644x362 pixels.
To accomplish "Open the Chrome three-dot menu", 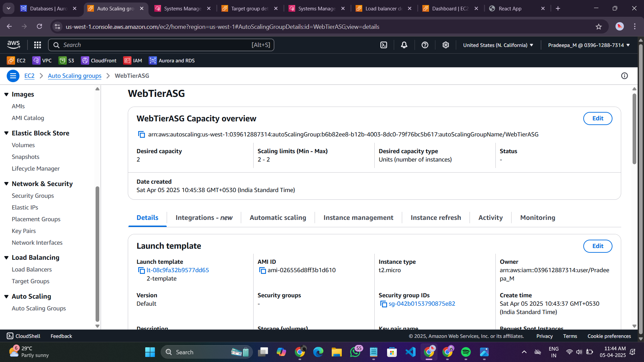I will pyautogui.click(x=635, y=26).
